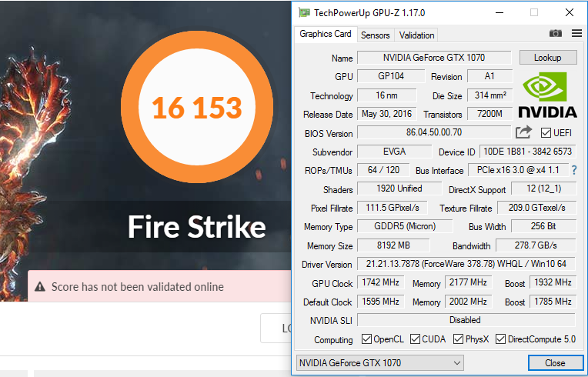The image size is (588, 377).
Task: Toggle the UEFI checkbox
Action: click(546, 132)
